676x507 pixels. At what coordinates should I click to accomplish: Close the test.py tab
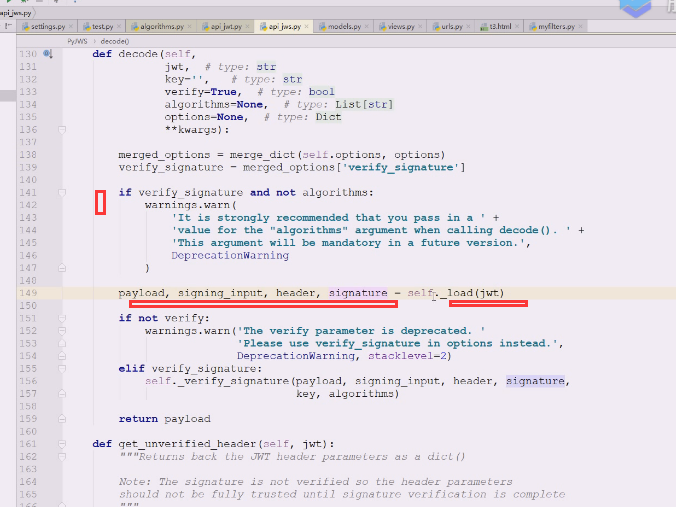(119, 27)
